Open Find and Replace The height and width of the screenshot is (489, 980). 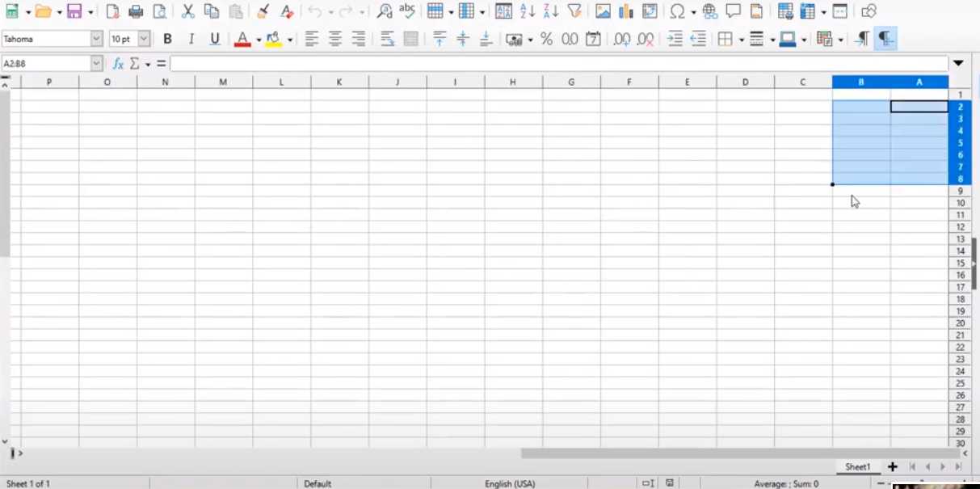(x=385, y=11)
